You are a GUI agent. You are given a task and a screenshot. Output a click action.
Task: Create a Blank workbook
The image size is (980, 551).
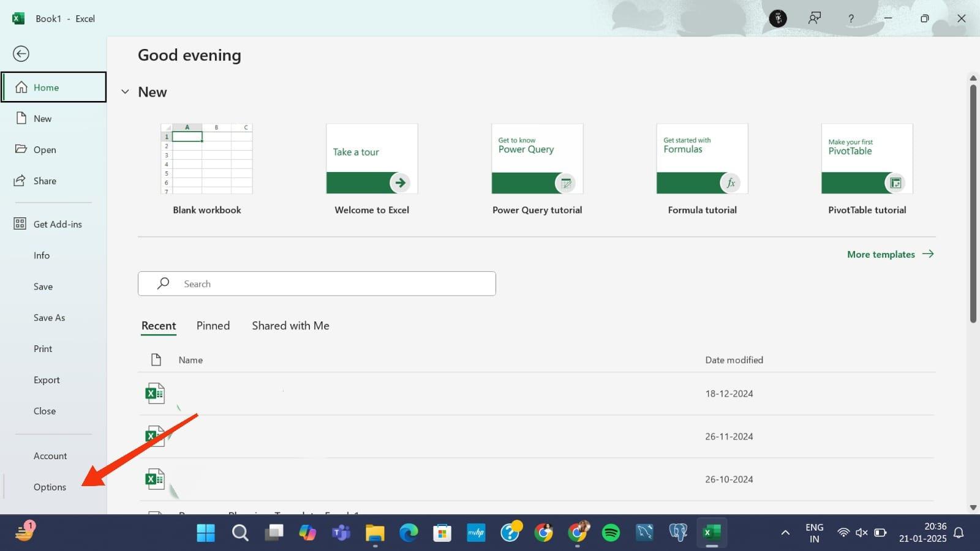click(207, 170)
